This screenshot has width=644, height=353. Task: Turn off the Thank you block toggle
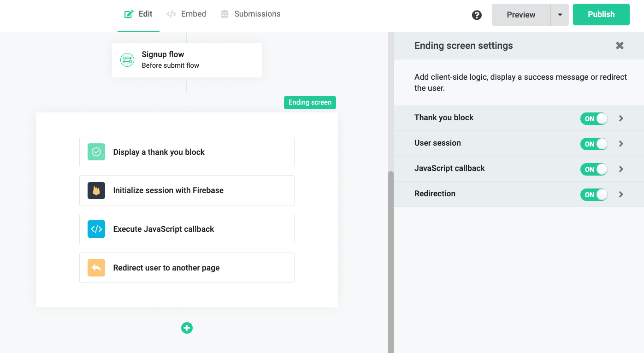594,118
